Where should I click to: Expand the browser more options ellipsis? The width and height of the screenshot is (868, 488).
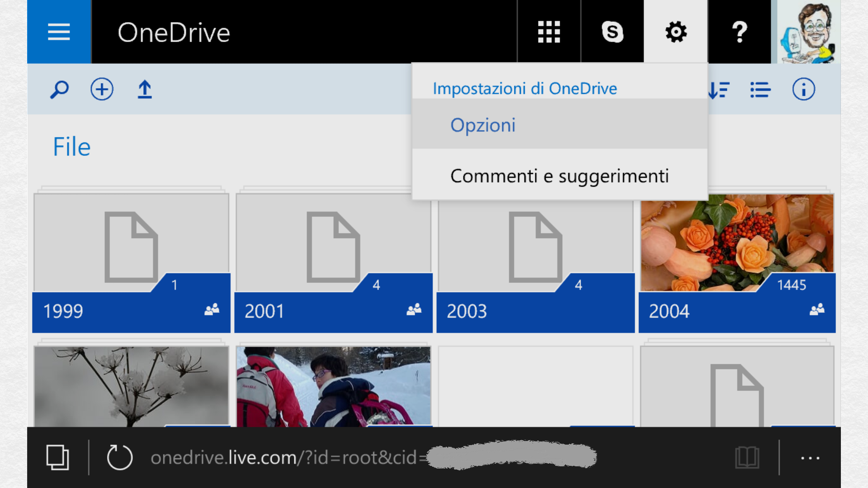pyautogui.click(x=810, y=458)
